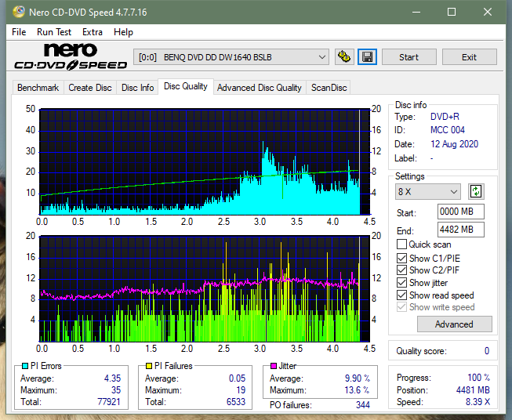This screenshot has height=420, width=512.
Task: Switch to the ScanDisc tab
Action: (x=329, y=88)
